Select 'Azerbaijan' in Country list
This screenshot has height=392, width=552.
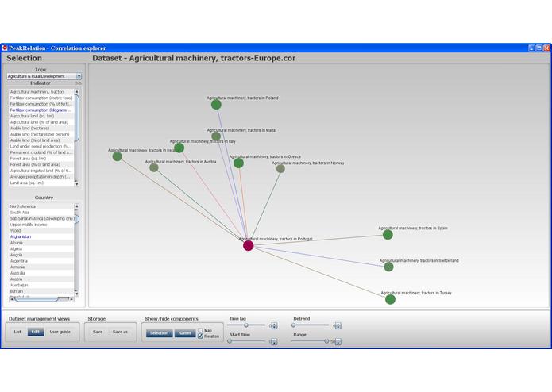pos(41,286)
